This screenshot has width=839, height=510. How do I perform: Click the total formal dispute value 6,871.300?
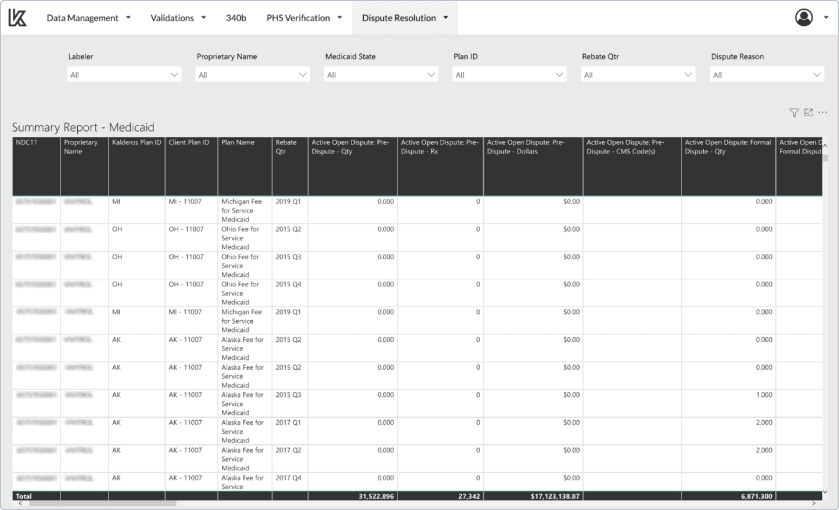[757, 497]
